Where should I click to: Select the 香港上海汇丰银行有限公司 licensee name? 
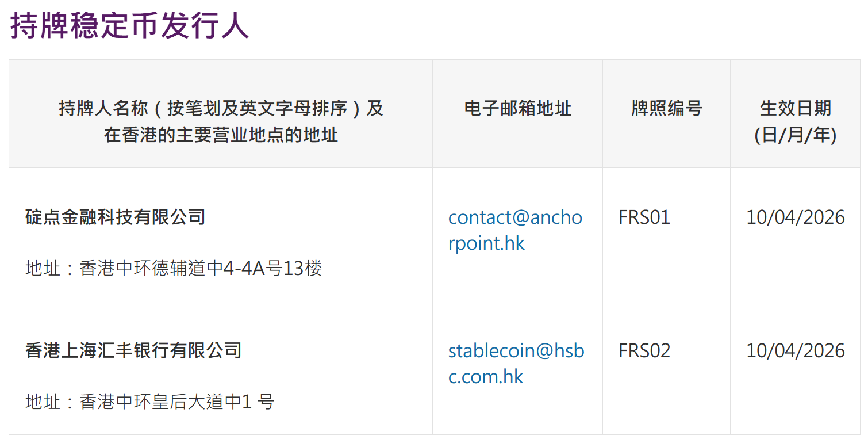pyautogui.click(x=133, y=350)
